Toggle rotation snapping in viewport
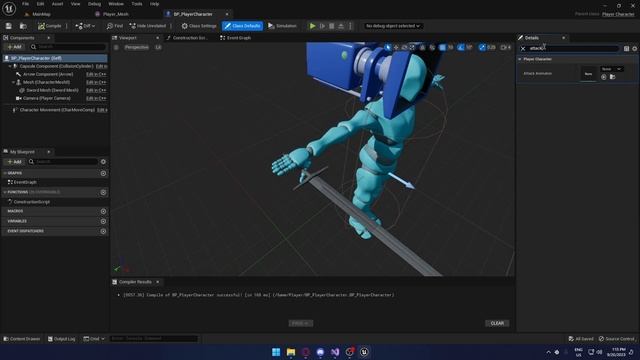Screen dimensions: 640x360 click(x=461, y=47)
